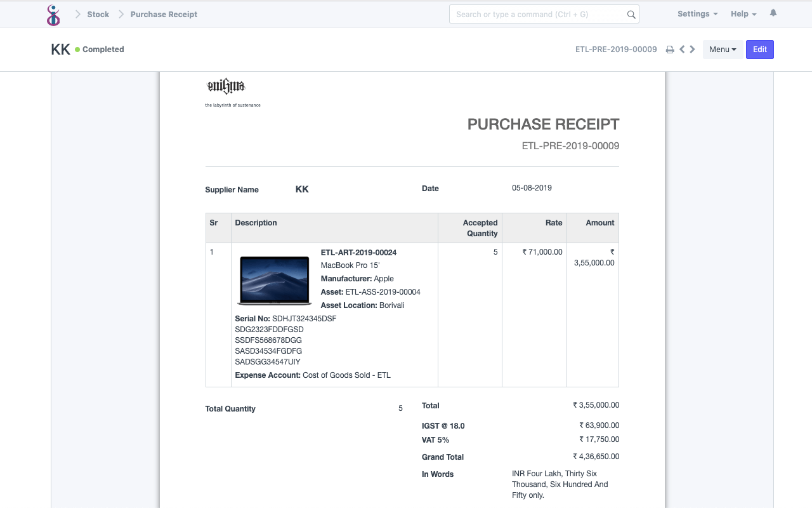Click the ETL-PRE-2019-00009 document number
Viewport: 812px width, 508px height.
[x=615, y=49]
